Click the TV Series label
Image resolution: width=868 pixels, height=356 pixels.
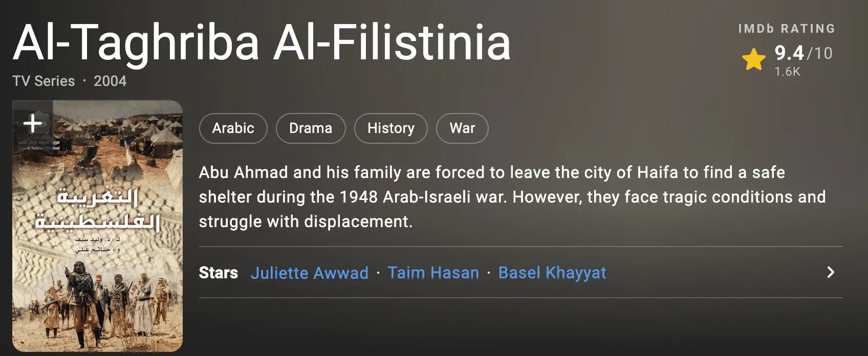(44, 81)
